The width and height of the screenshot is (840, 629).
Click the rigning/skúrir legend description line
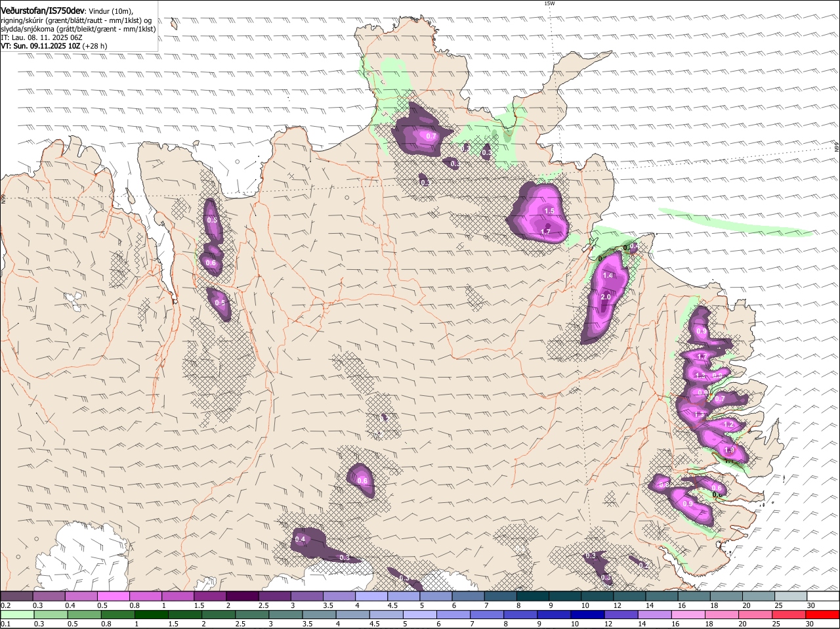(x=76, y=20)
